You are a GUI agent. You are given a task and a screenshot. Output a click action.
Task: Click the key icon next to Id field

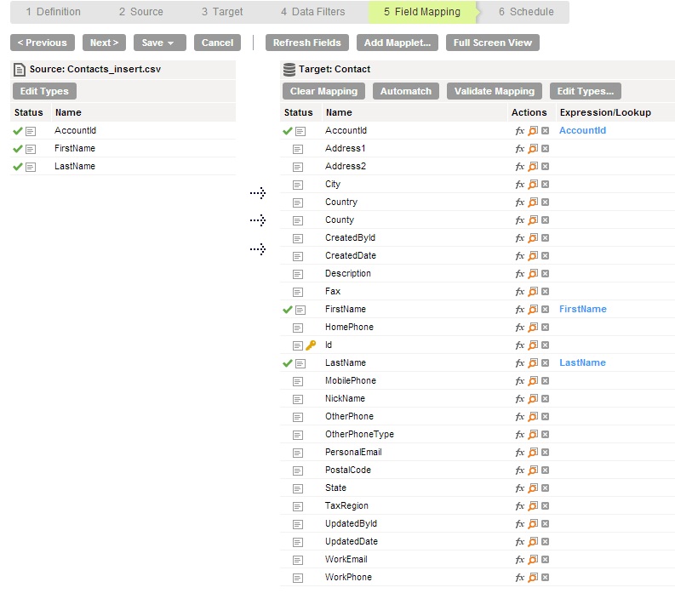(311, 345)
